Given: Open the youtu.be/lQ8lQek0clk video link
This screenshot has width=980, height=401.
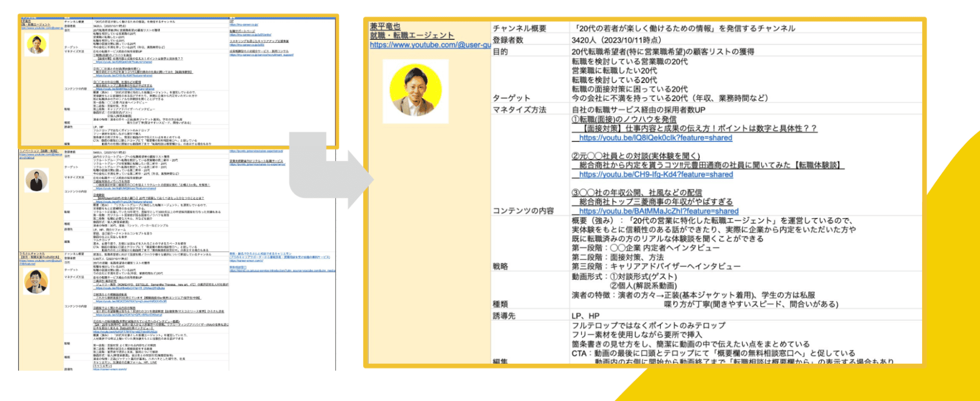Looking at the screenshot, I should point(655,138).
